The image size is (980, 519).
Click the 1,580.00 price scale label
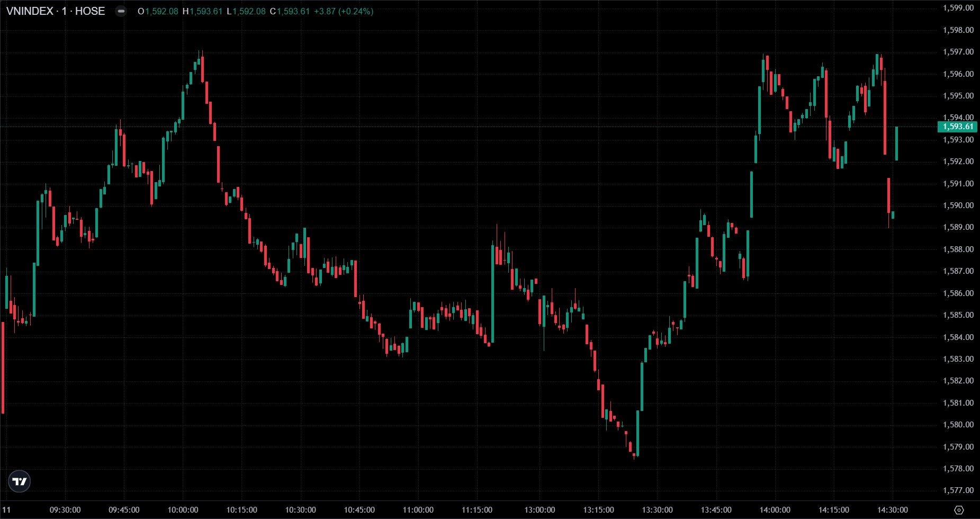tap(958, 425)
